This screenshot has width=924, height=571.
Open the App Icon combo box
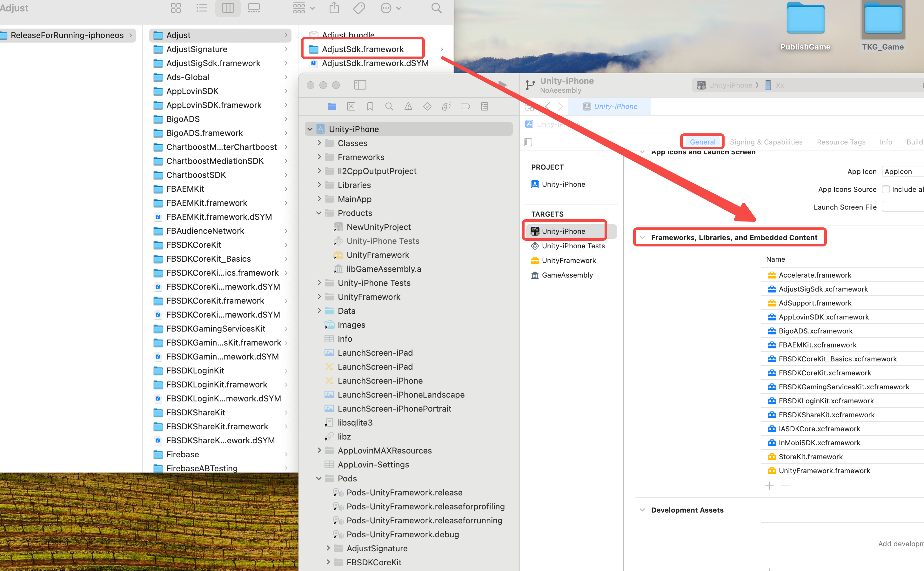(x=902, y=171)
